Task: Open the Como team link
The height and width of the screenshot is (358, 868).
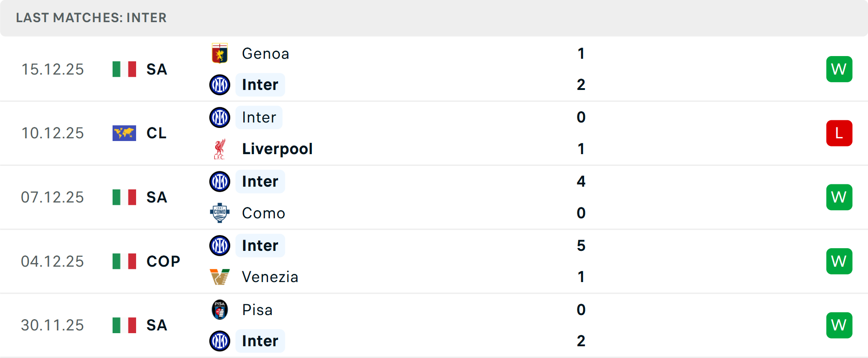Action: pos(264,213)
